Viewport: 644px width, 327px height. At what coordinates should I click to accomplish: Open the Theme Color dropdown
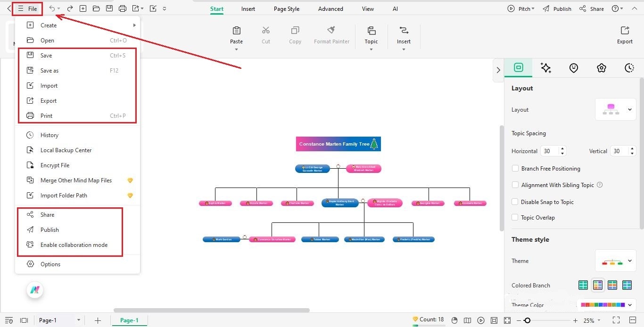pyautogui.click(x=606, y=305)
